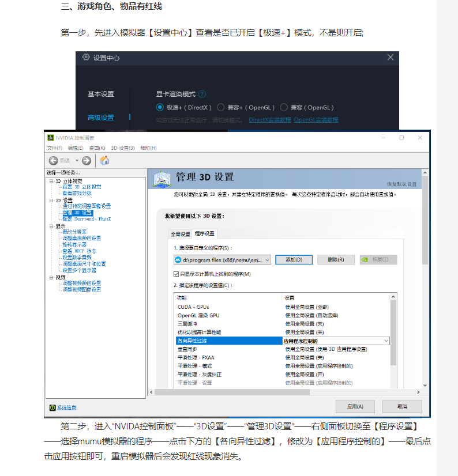Screen dimensions: 458x476
Task: Click the settings list vertical scrollbar
Action: coord(393,334)
